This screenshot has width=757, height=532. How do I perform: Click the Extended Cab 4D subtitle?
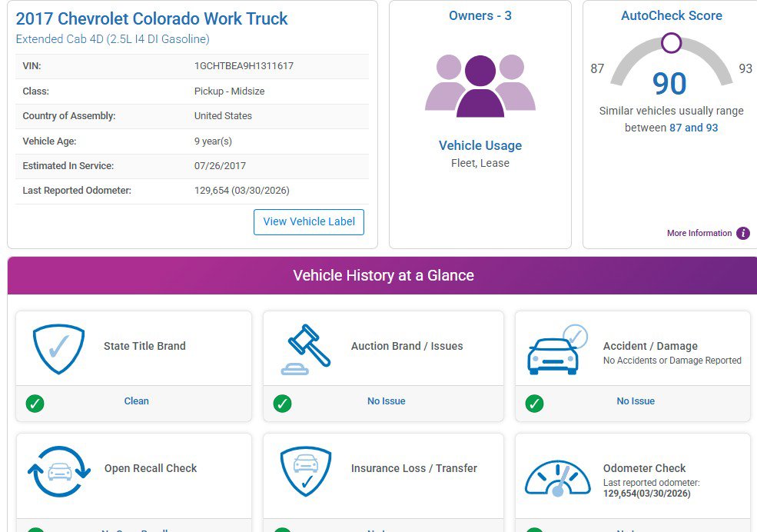(112, 39)
